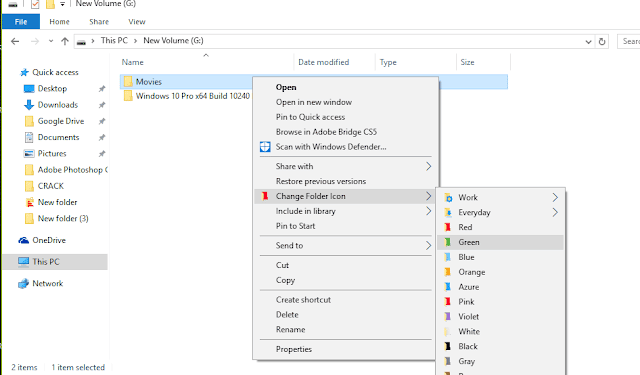Choose Cut from the context menu

(x=345, y=265)
